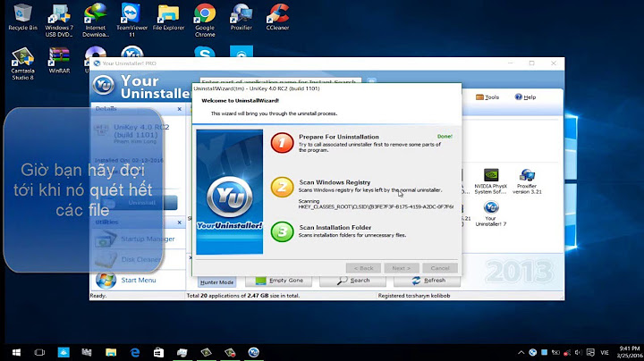Viewport: 644px width, 361px height.
Task: Open the volume control in system tray
Action: (x=579, y=352)
